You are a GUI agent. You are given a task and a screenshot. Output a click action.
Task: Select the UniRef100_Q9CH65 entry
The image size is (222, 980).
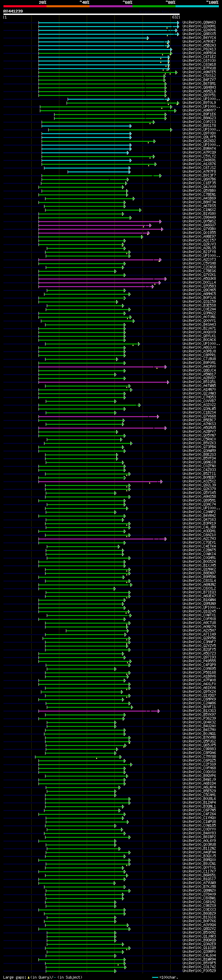199,290
